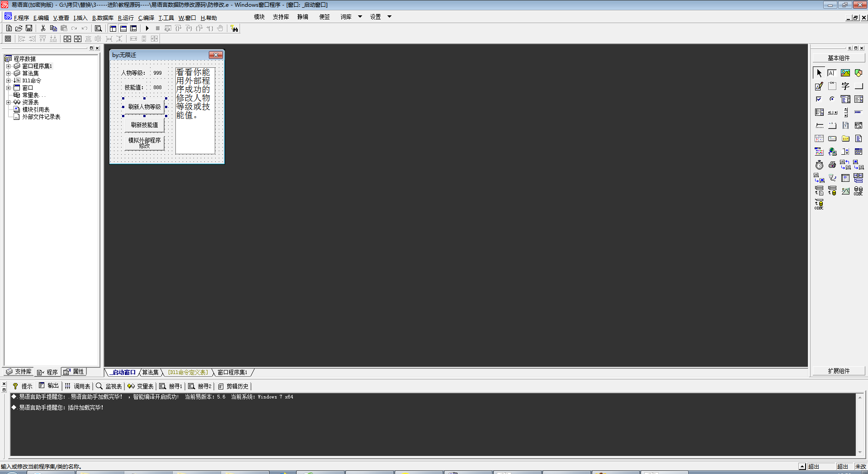This screenshot has width=868, height=474.
Task: Select the 外部文件记录表 tree item
Action: click(x=41, y=117)
